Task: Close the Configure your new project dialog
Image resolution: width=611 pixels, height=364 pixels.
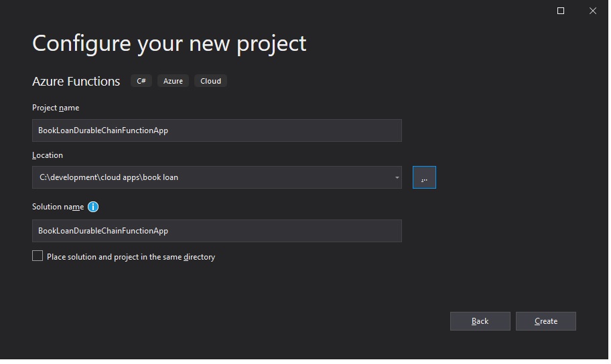Action: pos(594,11)
